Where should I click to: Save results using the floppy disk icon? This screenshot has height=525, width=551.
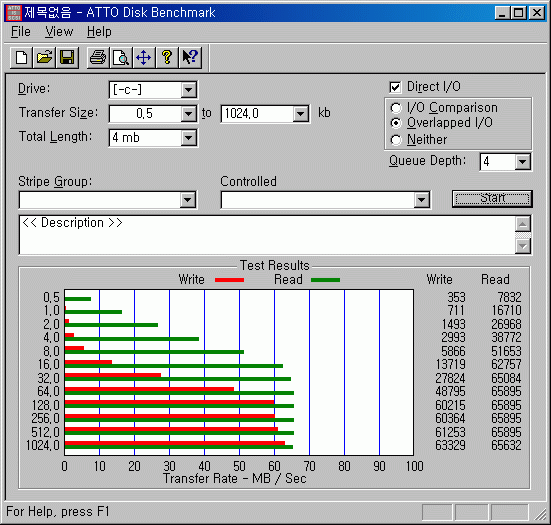point(67,58)
